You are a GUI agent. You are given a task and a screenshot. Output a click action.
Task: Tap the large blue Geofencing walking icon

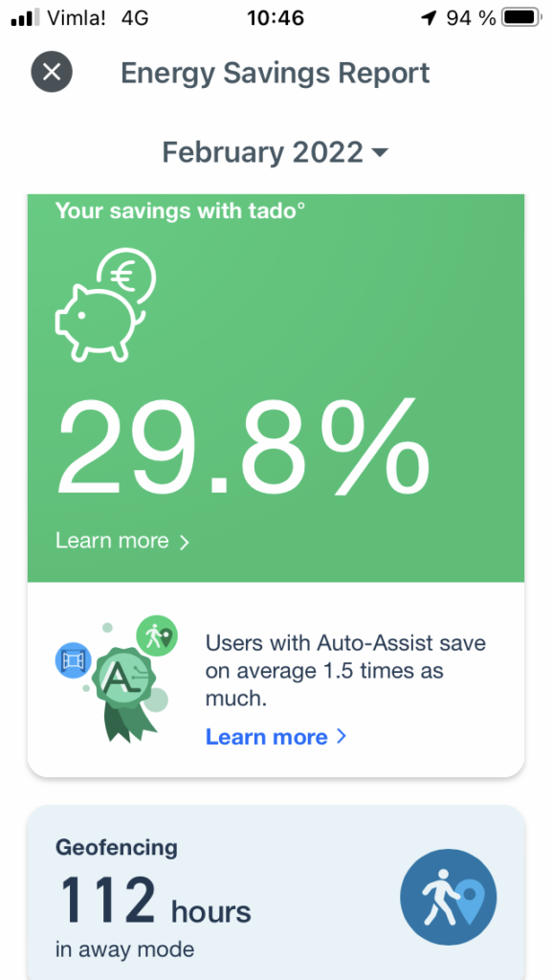point(448,897)
